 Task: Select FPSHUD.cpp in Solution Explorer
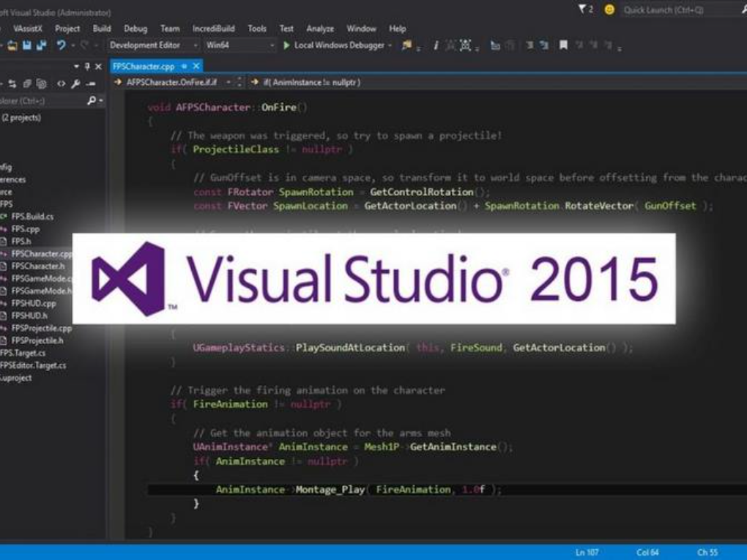click(x=34, y=303)
